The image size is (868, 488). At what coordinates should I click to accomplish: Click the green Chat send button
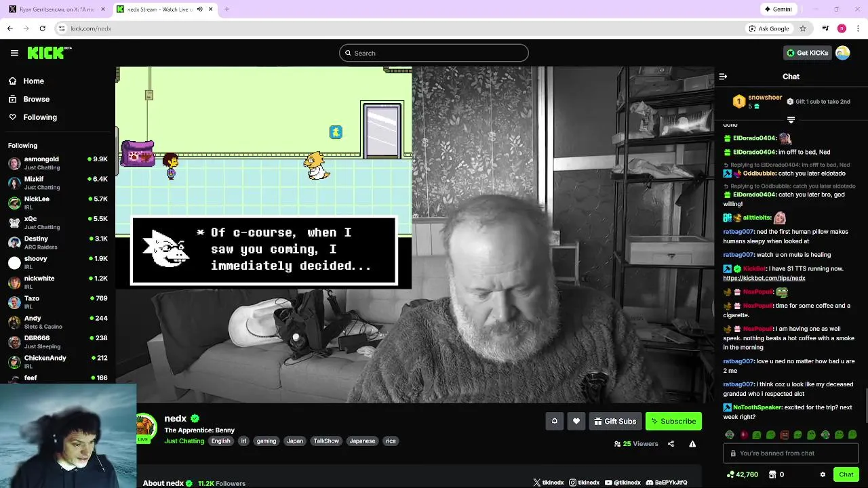[846, 474]
